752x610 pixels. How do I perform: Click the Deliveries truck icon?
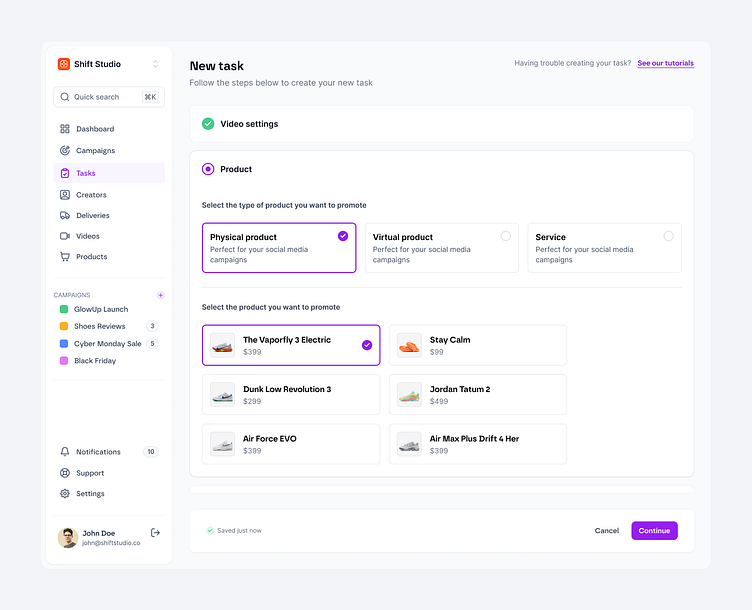pos(65,216)
